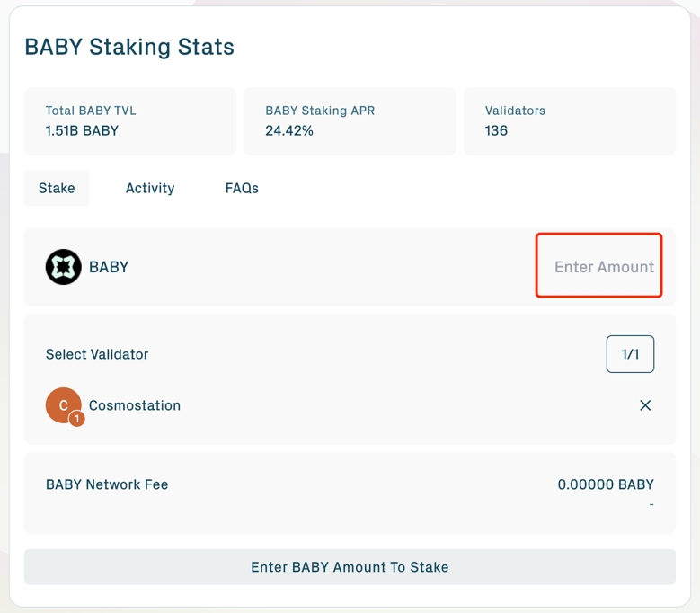Click the BABY token logo icon
Screen dimensions: 700x613
point(64,267)
